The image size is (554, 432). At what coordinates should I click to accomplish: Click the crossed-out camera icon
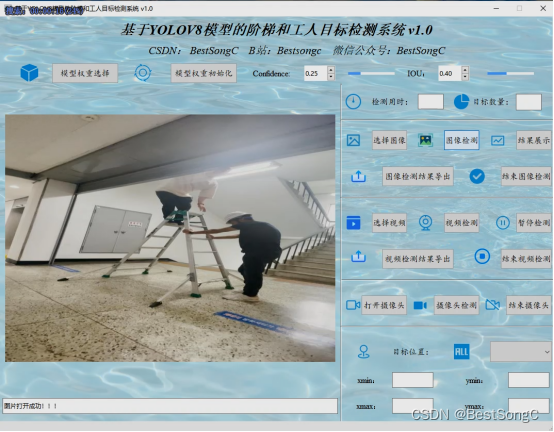(493, 305)
